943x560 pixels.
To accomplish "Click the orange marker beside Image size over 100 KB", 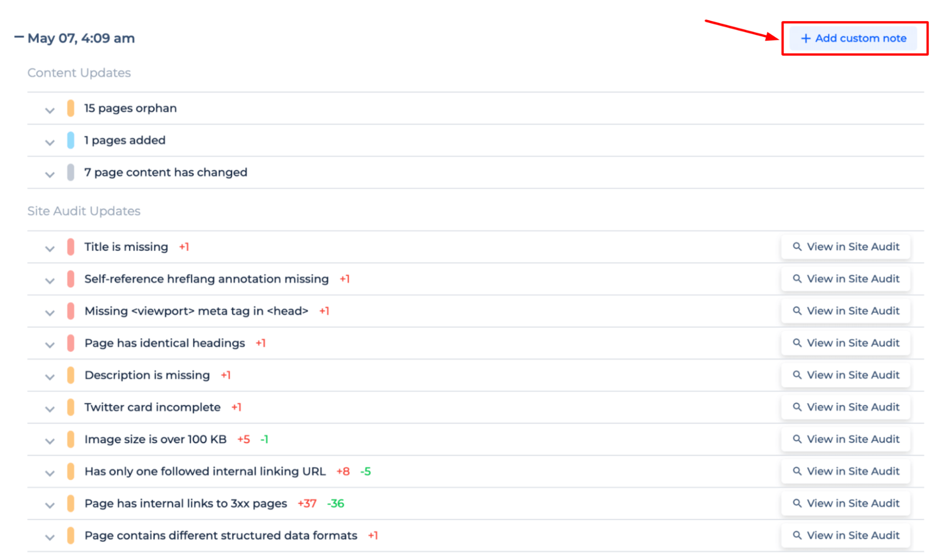I will point(71,439).
